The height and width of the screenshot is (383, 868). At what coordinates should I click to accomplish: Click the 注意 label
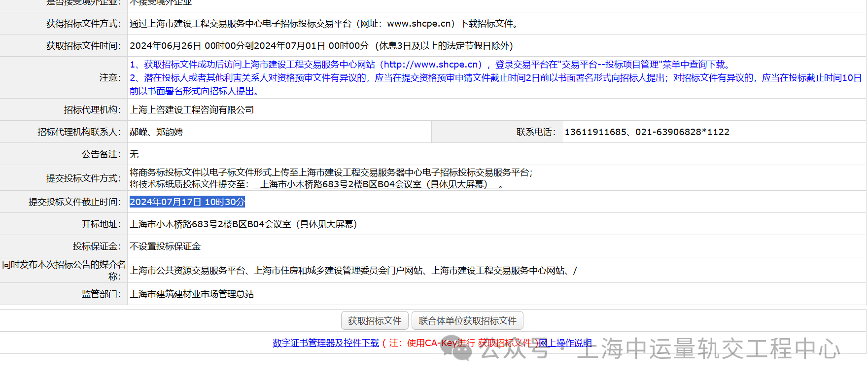click(110, 77)
